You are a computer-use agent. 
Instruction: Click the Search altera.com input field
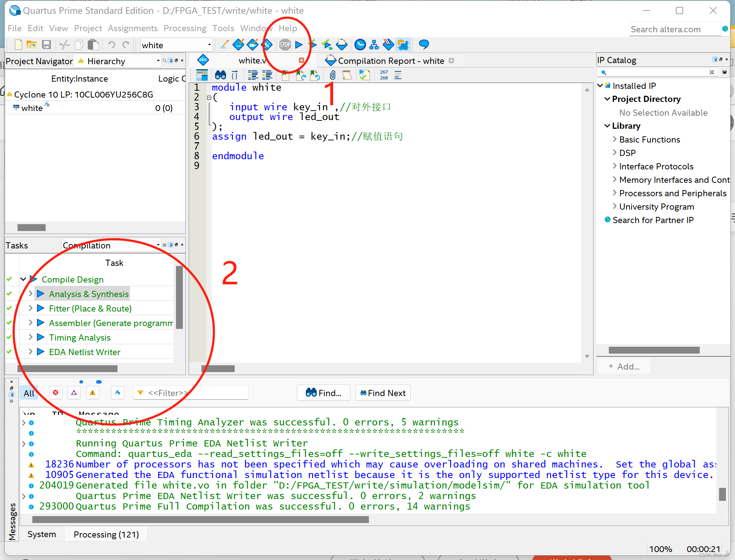click(674, 29)
